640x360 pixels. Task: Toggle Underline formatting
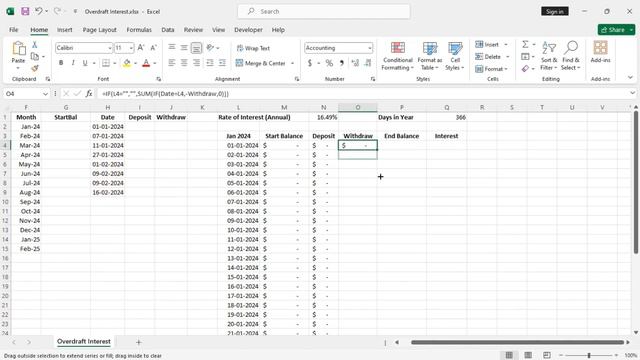point(85,63)
